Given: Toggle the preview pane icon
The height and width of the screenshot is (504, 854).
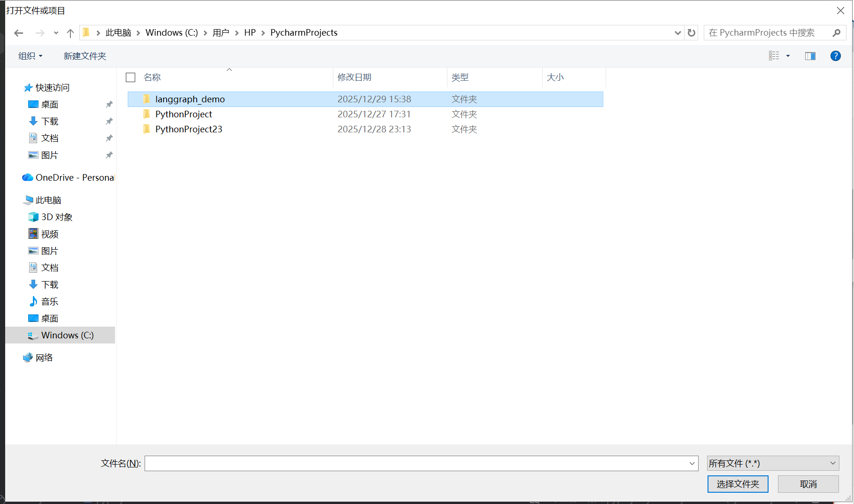Looking at the screenshot, I should [810, 56].
